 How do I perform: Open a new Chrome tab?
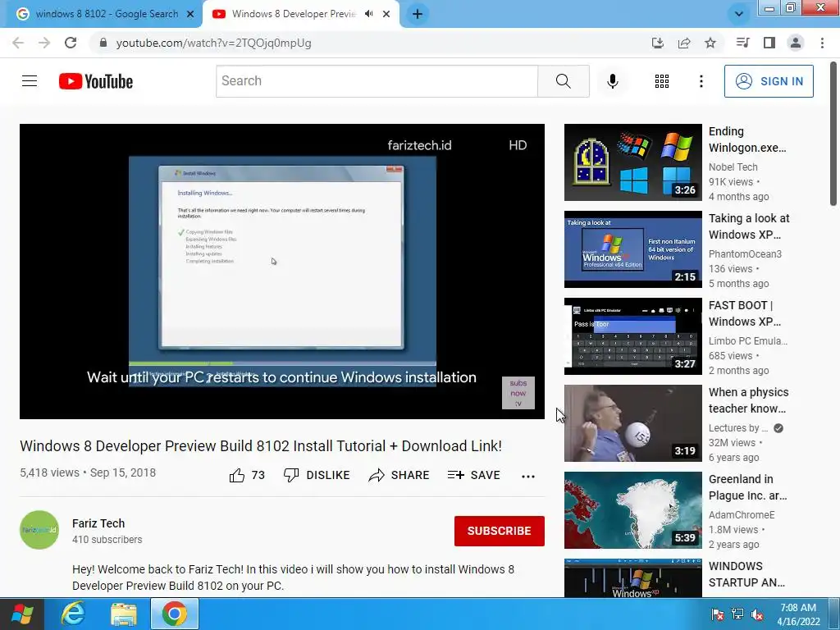coord(418,14)
